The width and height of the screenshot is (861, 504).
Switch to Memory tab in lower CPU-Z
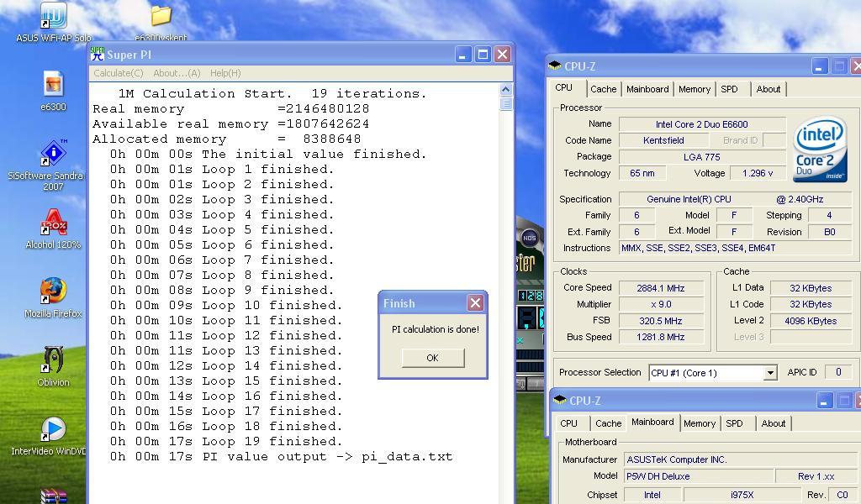[699, 423]
